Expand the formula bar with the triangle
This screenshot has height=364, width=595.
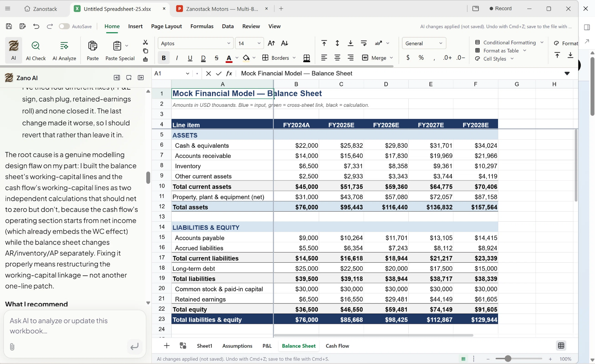click(x=567, y=73)
